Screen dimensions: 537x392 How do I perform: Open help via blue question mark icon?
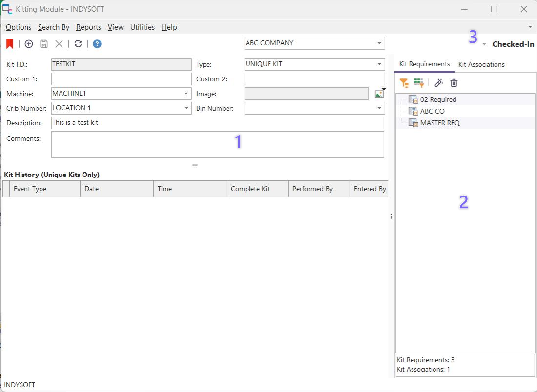[x=97, y=44]
